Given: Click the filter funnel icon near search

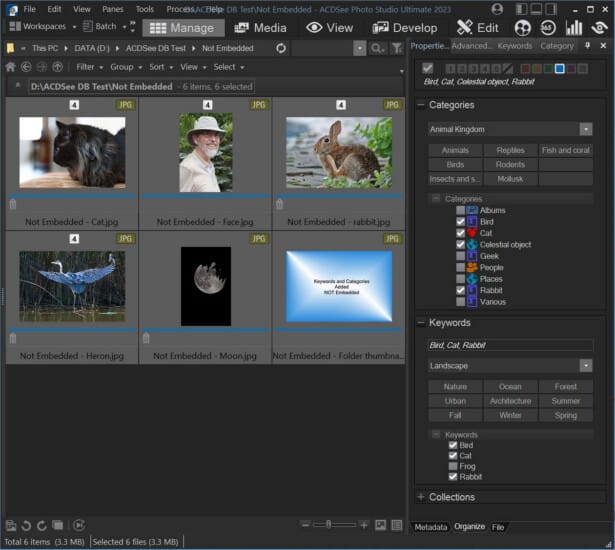Looking at the screenshot, I should coord(397,48).
